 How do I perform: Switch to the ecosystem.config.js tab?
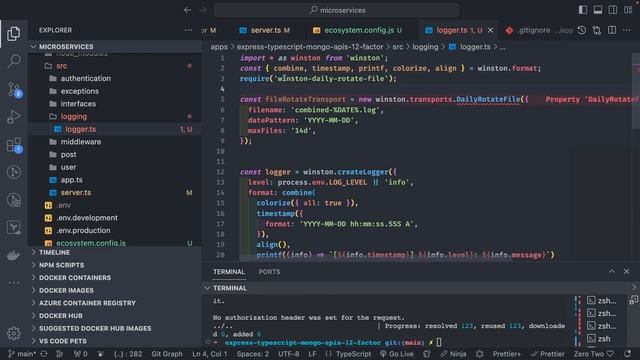(358, 30)
